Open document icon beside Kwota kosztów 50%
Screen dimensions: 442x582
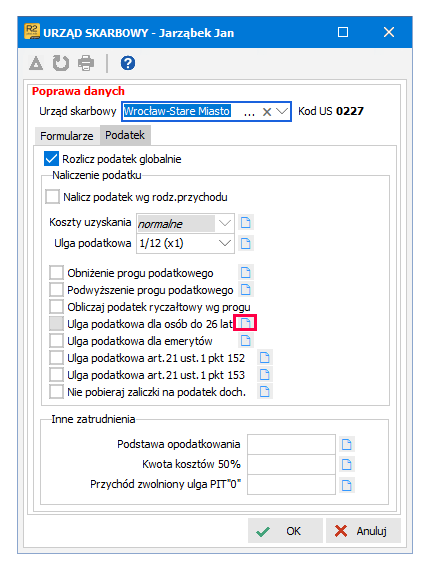pos(347,464)
